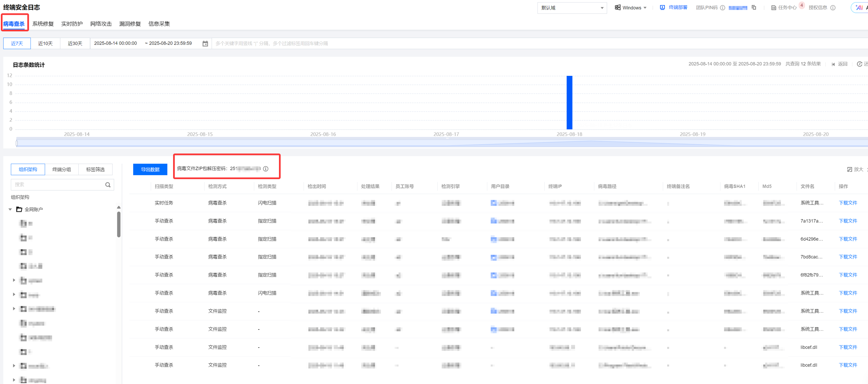Switch to the 实时防护 tab
The width and height of the screenshot is (868, 384).
coord(72,24)
